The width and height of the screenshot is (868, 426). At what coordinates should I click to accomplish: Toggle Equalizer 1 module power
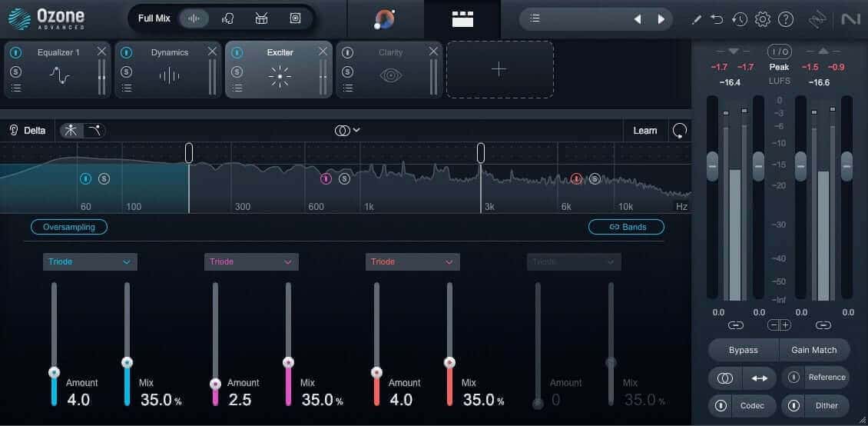pos(16,52)
